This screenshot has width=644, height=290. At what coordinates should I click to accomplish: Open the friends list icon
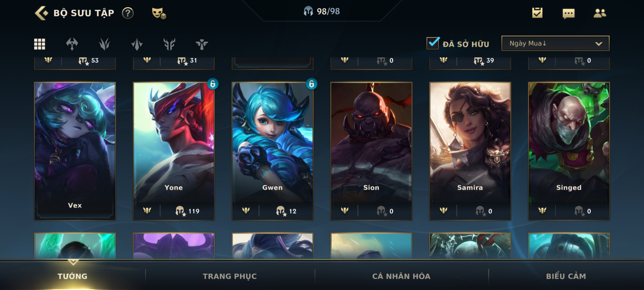[600, 13]
